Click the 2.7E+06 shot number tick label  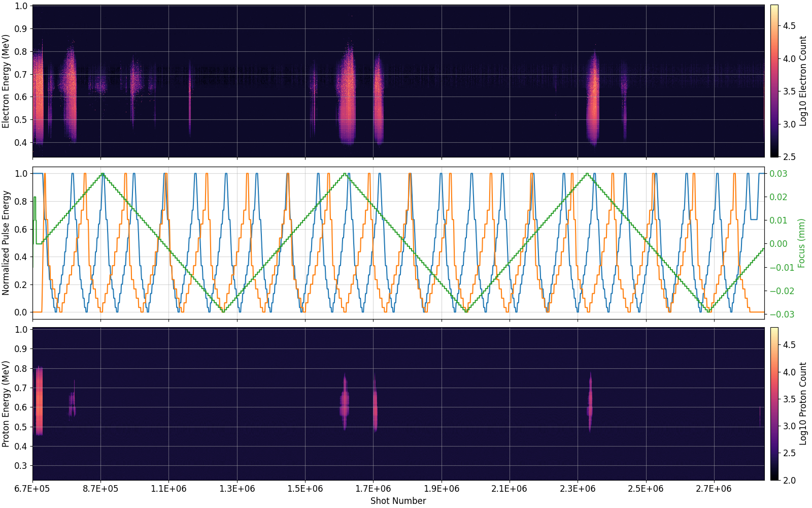pos(714,489)
